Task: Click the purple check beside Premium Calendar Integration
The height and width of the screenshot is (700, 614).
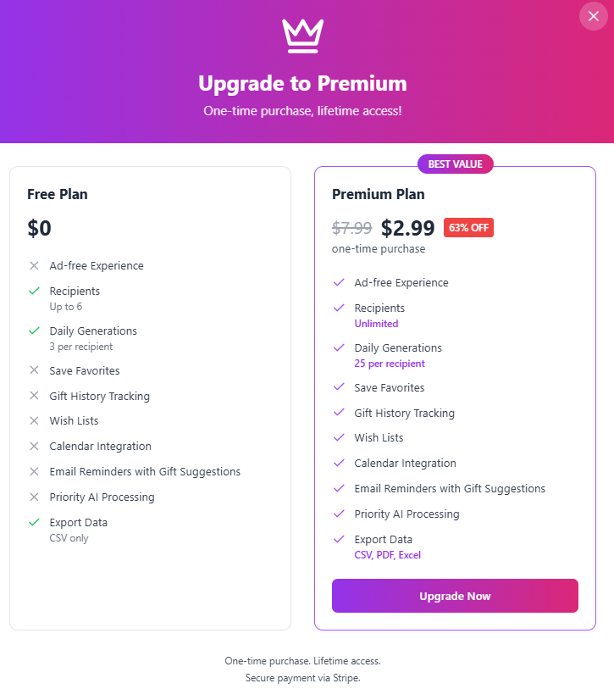Action: click(x=339, y=463)
